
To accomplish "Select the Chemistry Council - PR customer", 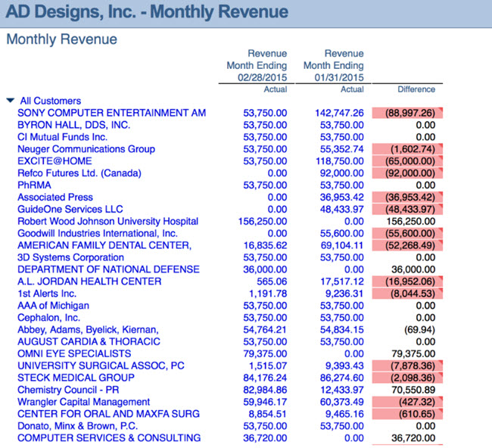I will pyautogui.click(x=68, y=390).
